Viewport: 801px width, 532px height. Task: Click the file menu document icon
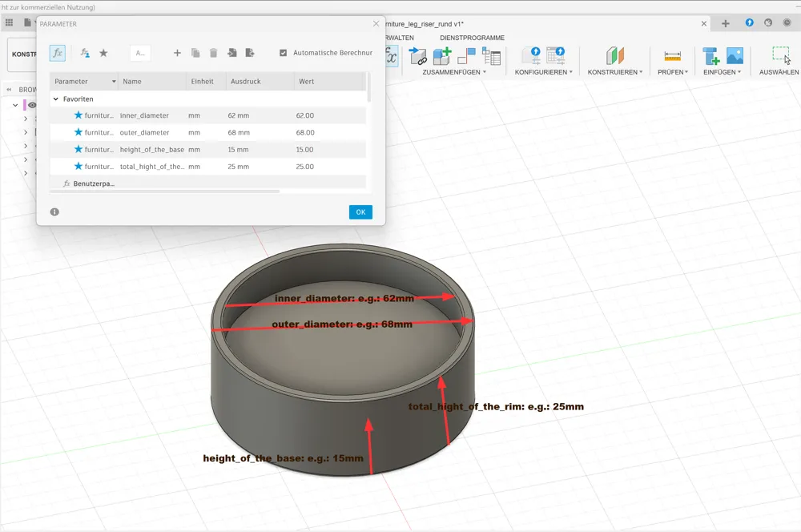(27, 22)
